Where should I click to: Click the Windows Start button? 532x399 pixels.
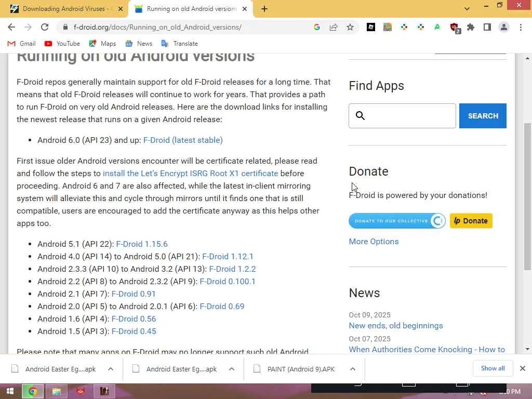tap(10, 392)
